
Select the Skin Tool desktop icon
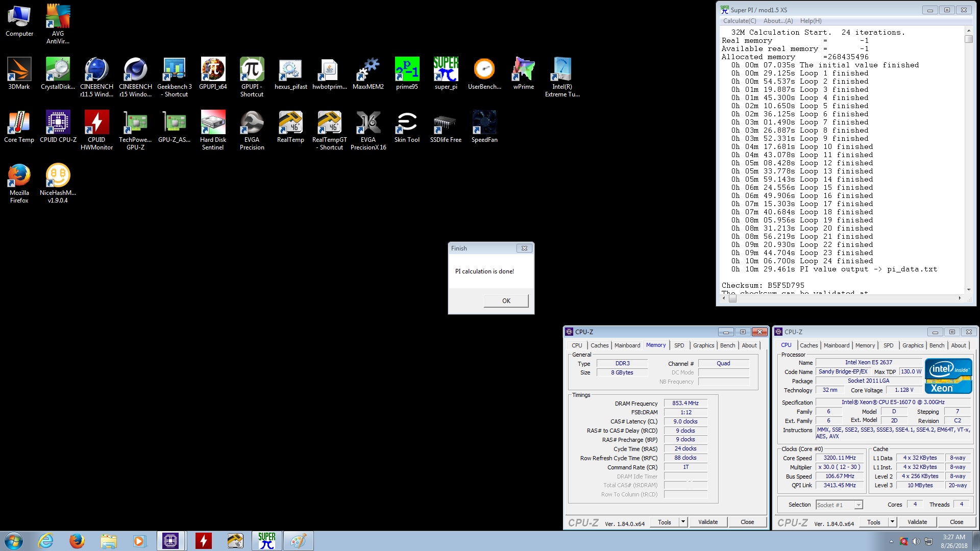[407, 127]
